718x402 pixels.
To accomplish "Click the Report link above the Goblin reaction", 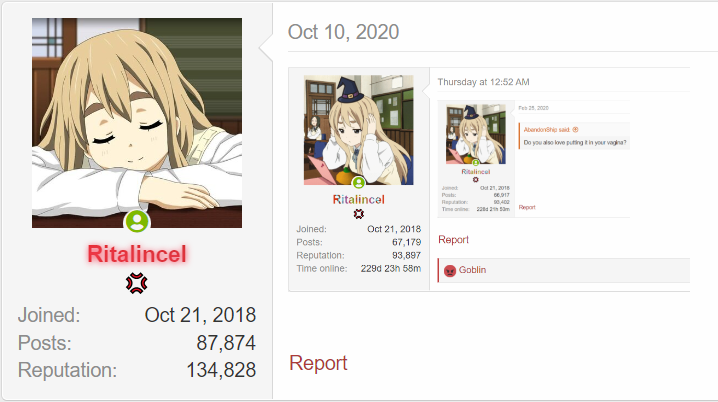I will coord(453,239).
